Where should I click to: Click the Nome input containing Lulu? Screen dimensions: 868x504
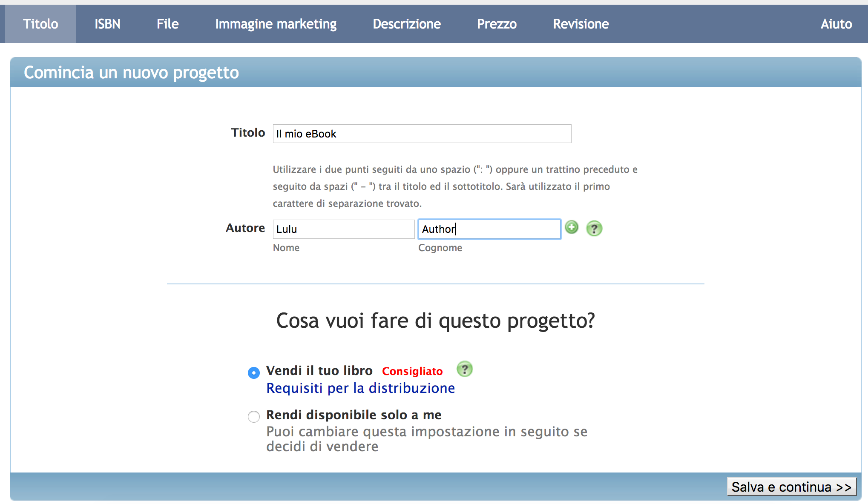click(344, 229)
